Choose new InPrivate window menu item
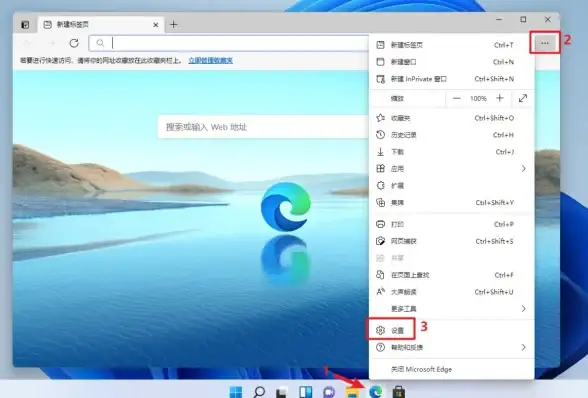This screenshot has height=398, width=588. tap(452, 79)
